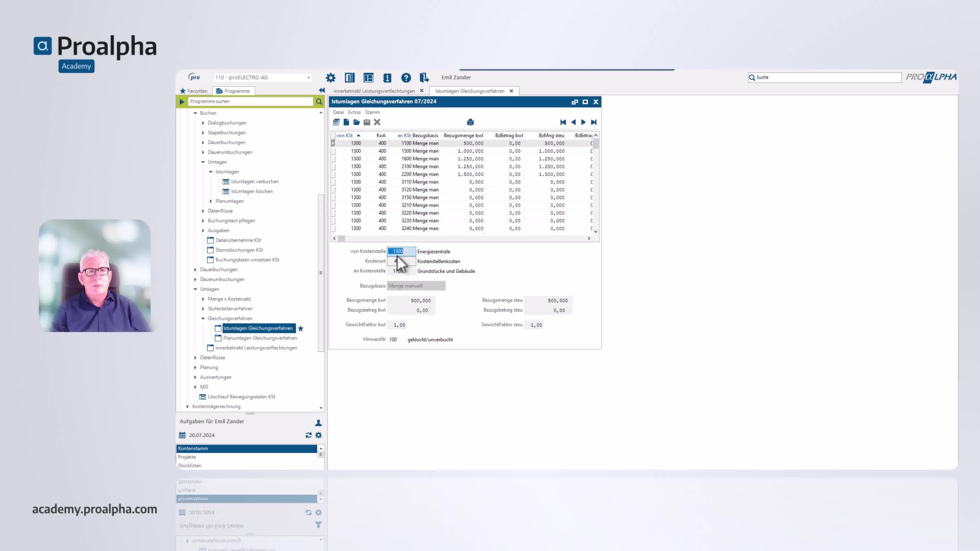Open the company selector dropdown 110 - proELECTRO AG

pos(263,78)
